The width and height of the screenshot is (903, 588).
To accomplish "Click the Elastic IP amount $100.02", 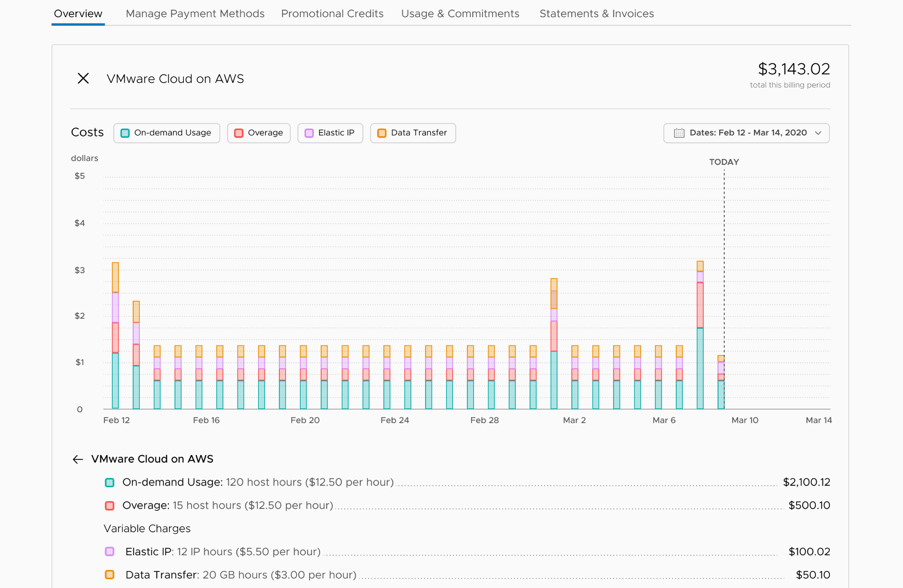I will pos(809,552).
